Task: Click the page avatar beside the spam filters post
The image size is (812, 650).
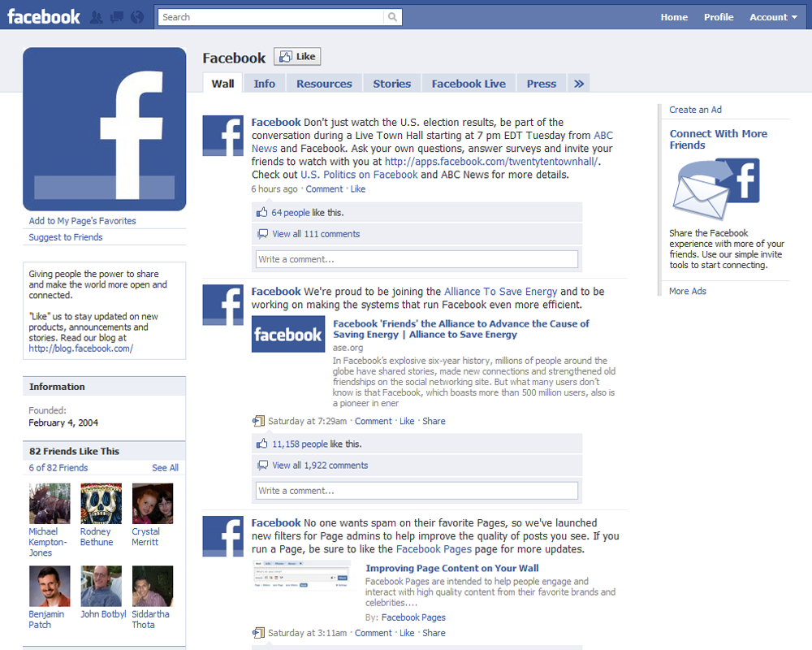Action: point(222,536)
